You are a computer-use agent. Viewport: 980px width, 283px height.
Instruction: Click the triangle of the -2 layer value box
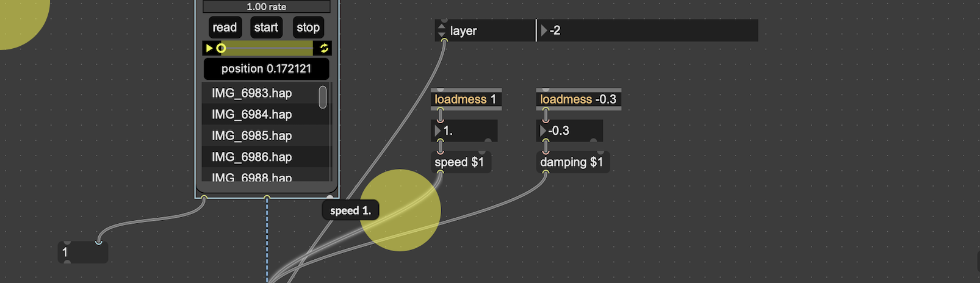[x=544, y=30]
